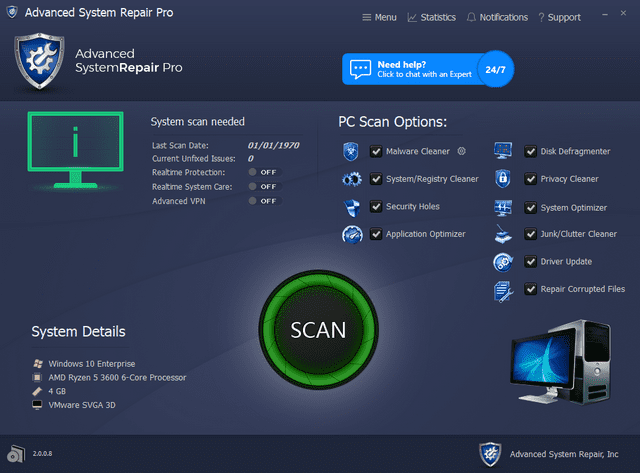Click the Driver Update icon

coord(503,262)
